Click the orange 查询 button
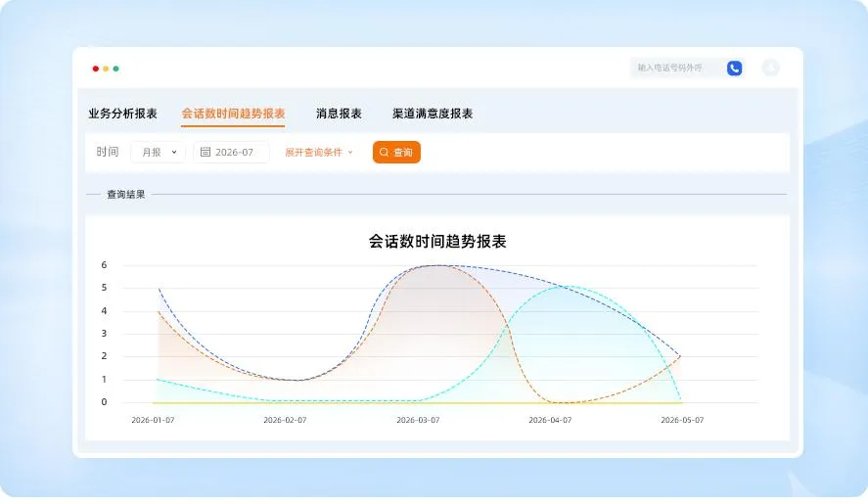This screenshot has height=504, width=868. (396, 153)
